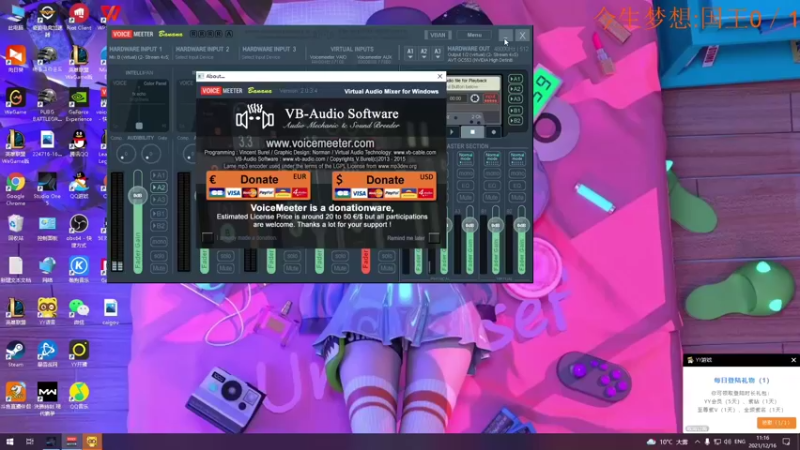This screenshot has height=450, width=800.
Task: Toggle A1 routing on Hardware Input 1 strip
Action: [x=159, y=175]
